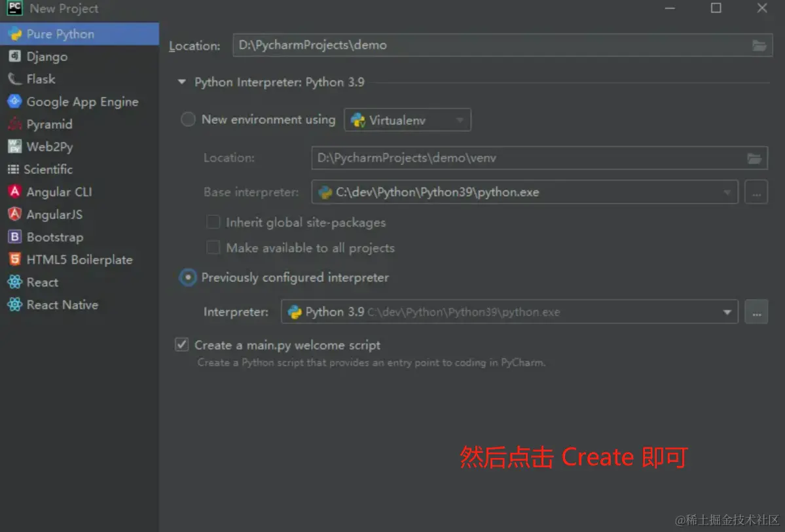Select Pyramid project type

point(79,124)
